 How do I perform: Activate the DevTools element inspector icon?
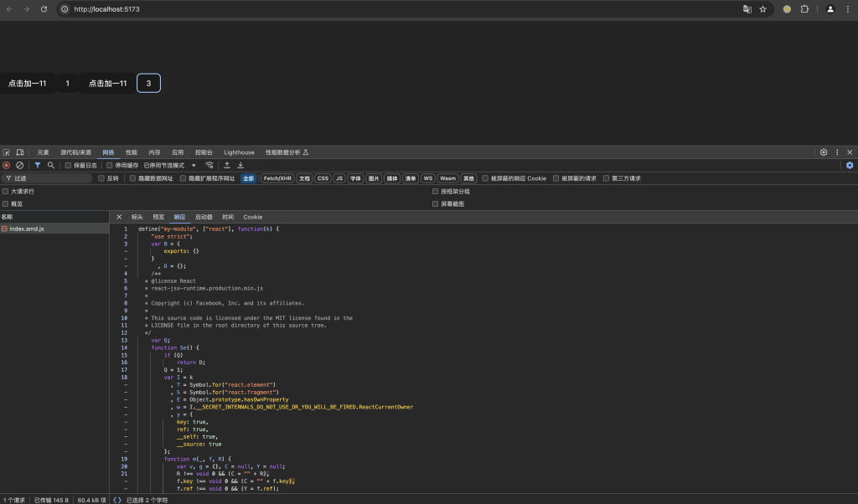6,152
